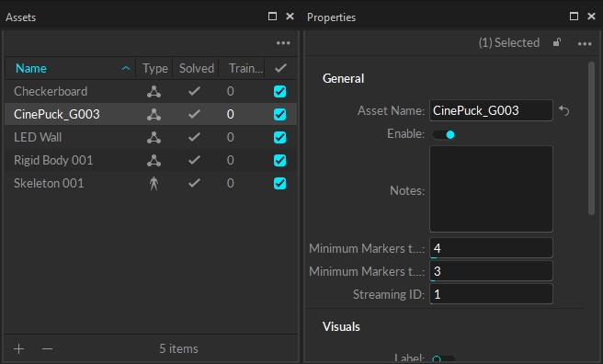This screenshot has height=364, width=603.
Task: Click the rigid body type icon for LED Wall
Action: [x=154, y=137]
